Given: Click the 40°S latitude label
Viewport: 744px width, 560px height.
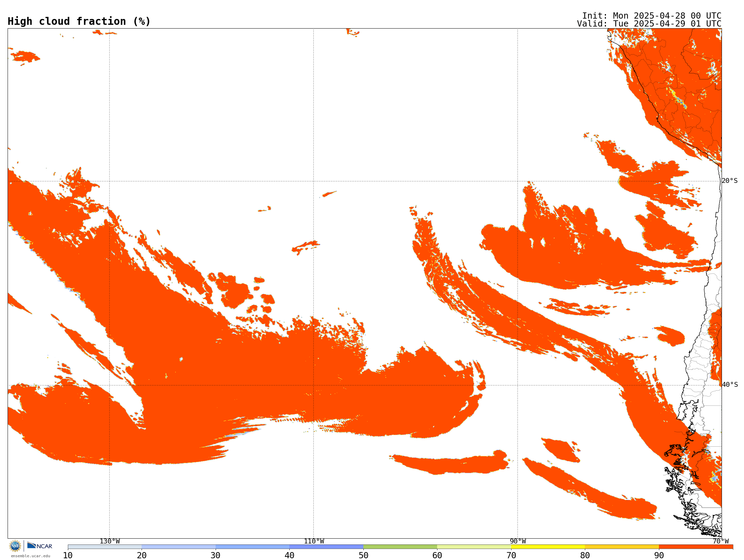Looking at the screenshot, I should [730, 385].
